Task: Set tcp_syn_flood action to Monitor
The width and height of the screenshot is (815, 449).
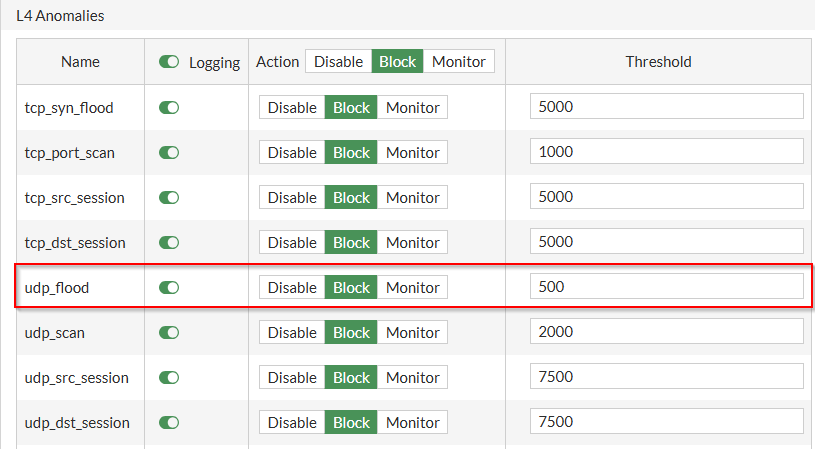Action: point(412,107)
